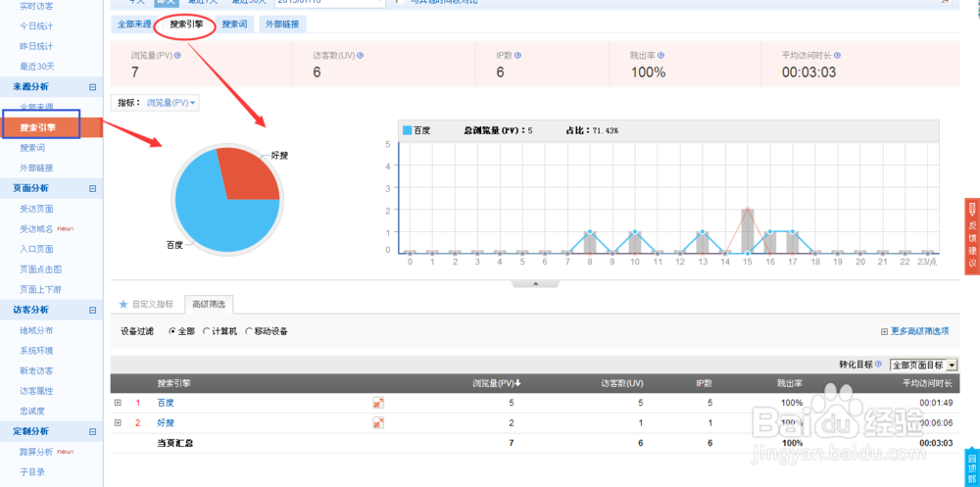This screenshot has height=487, width=980.
Task: Open 实时访客 in the sidebar
Action: (x=36, y=6)
